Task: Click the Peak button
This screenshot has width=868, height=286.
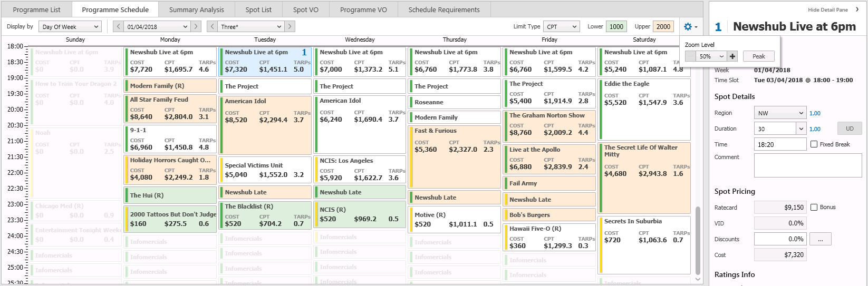Action: tap(759, 56)
